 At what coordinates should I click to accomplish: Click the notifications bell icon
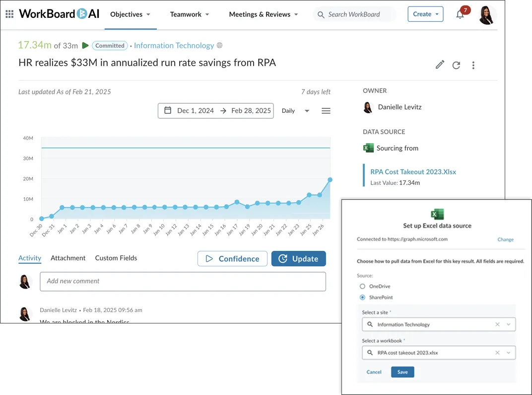coord(460,14)
